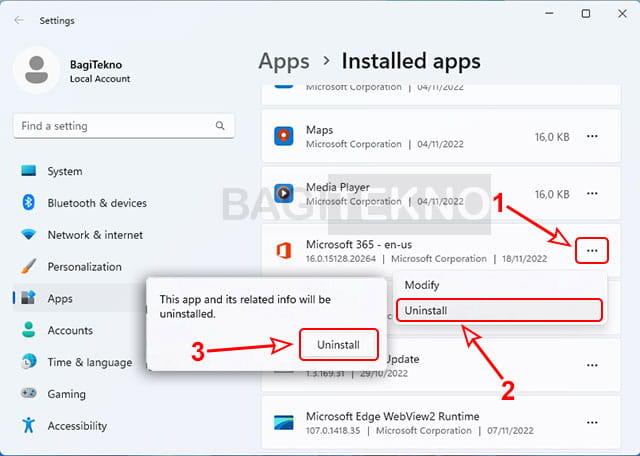Maximize the Settings window
The width and height of the screenshot is (640, 456).
586,13
